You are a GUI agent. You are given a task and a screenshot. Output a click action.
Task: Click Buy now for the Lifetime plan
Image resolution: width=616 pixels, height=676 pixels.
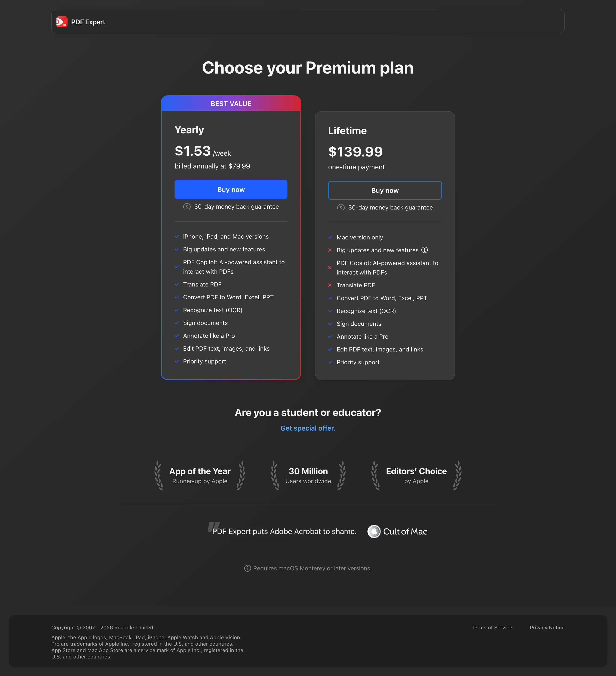(385, 190)
